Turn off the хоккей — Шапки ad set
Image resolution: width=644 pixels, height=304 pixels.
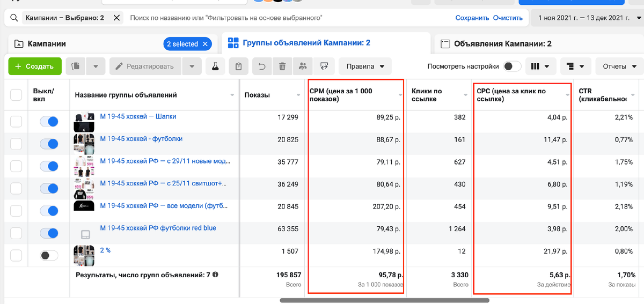coord(49,122)
